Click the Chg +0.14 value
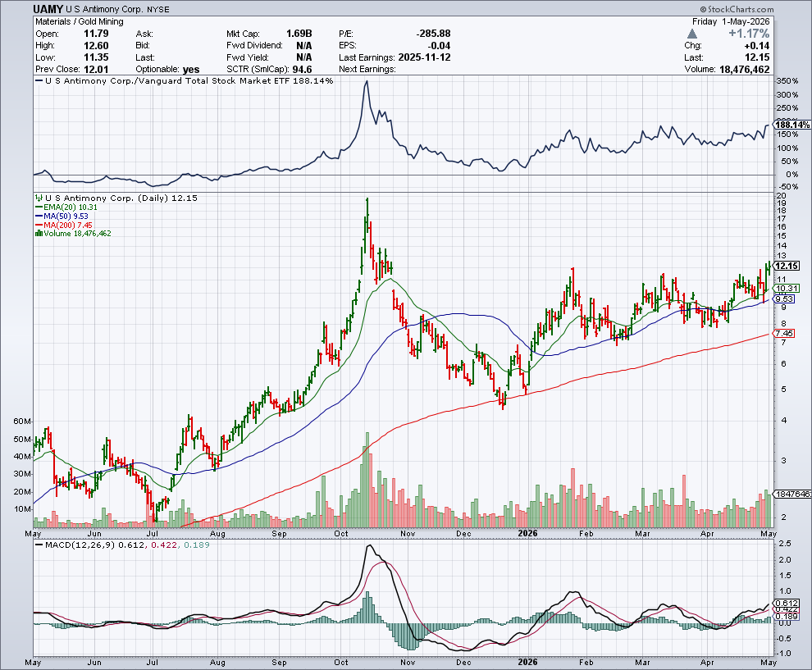812x670 pixels. point(756,46)
